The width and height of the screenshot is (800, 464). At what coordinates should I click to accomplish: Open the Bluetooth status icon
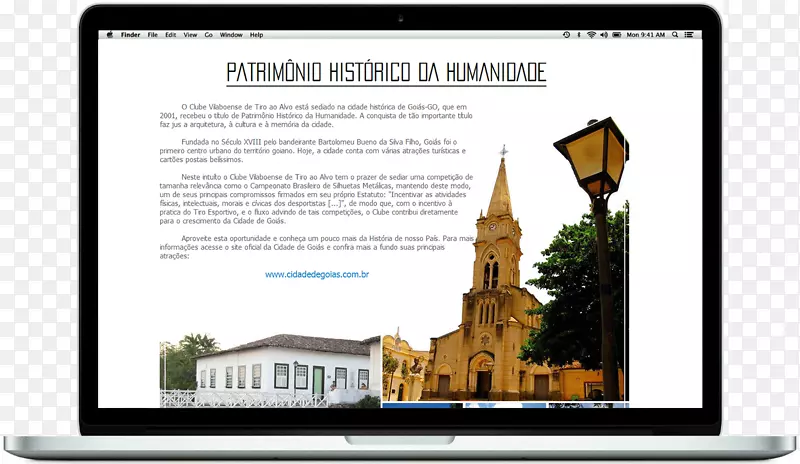[578, 35]
